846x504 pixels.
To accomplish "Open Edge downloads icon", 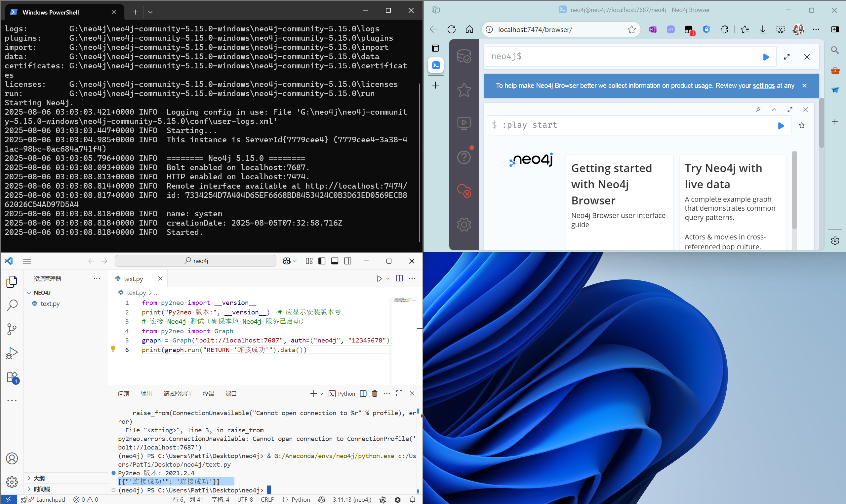I will 762,29.
